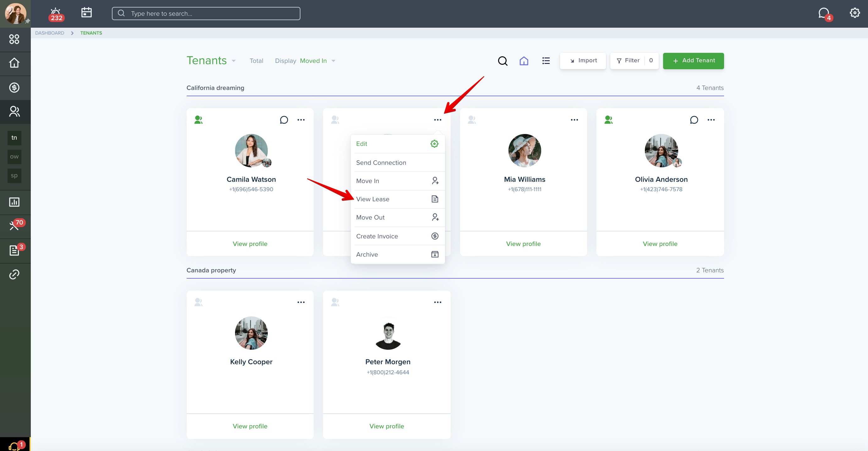
Task: Click Camila Watson's profile photo
Action: click(x=251, y=151)
